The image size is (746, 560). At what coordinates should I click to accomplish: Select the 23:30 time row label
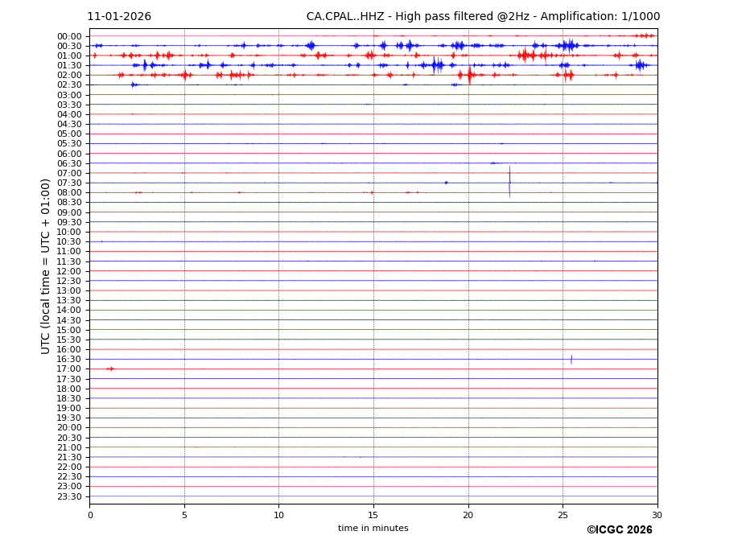click(x=69, y=496)
